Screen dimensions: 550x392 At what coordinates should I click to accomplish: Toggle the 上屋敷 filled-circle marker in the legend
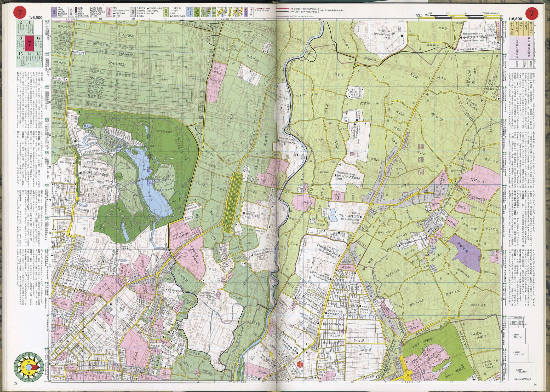pyautogui.click(x=76, y=8)
